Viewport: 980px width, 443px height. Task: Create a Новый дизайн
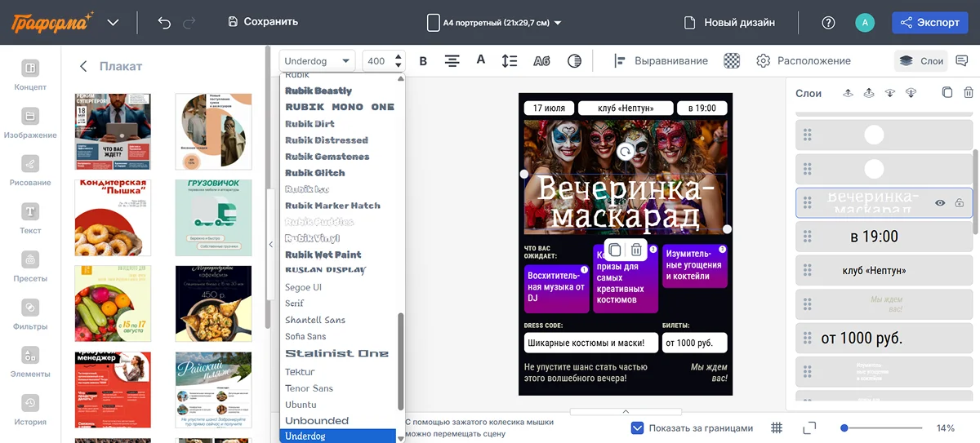pyautogui.click(x=728, y=22)
